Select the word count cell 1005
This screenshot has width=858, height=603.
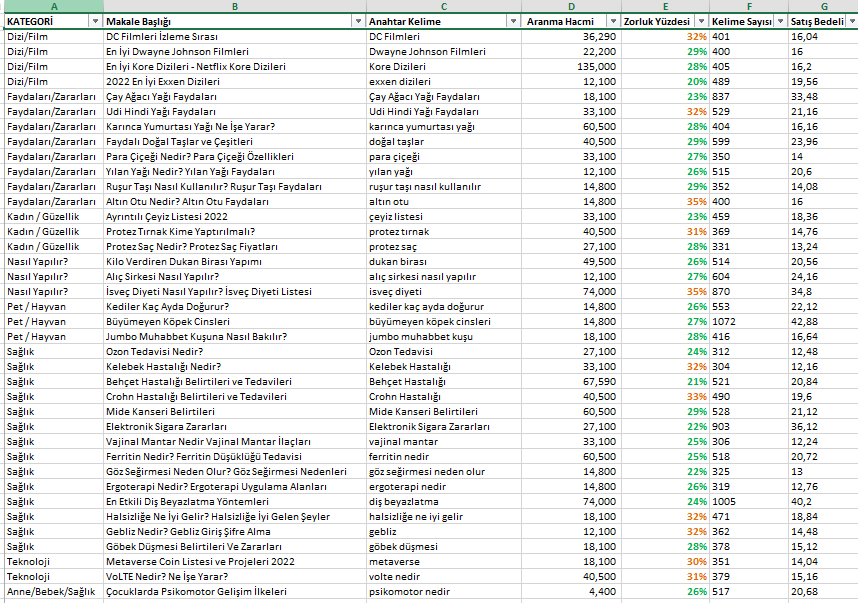(749, 502)
